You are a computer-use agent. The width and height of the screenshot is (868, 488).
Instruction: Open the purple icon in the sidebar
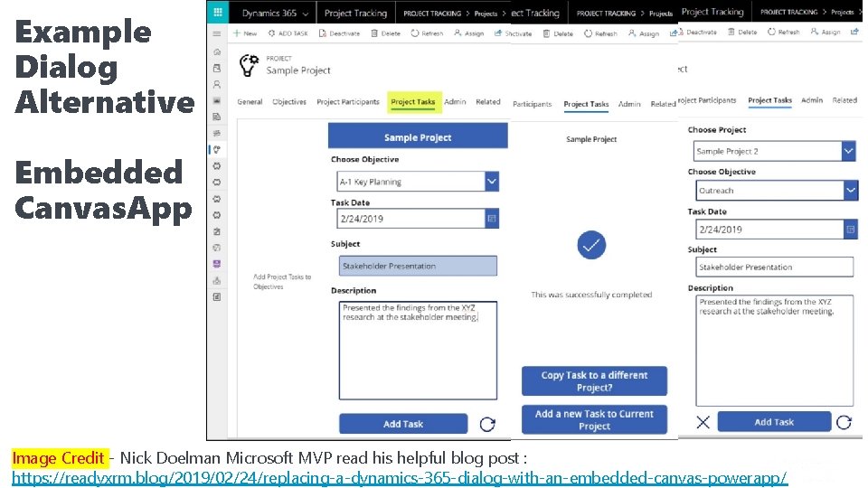click(x=217, y=264)
